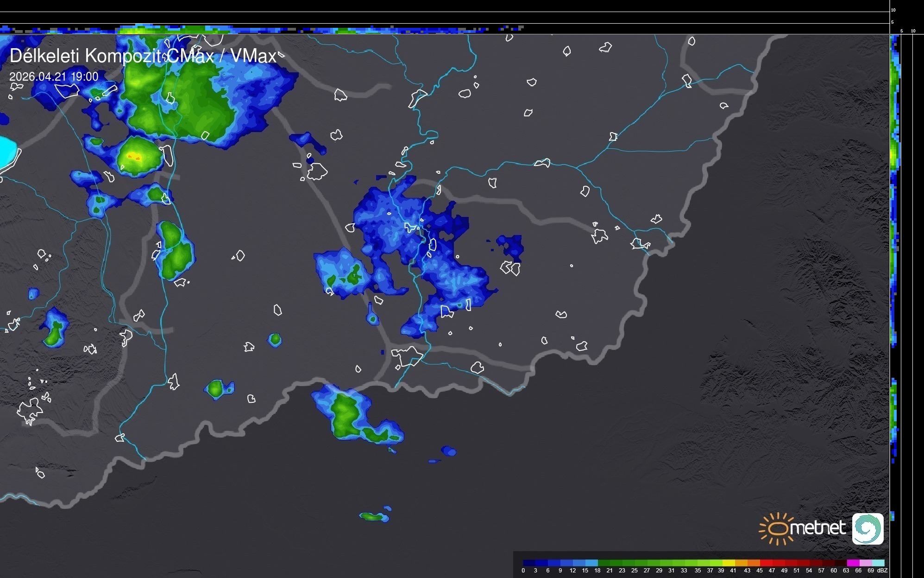This screenshot has height=578, width=924.
Task: Click the top-left vertical scale label 10
Action: click(x=893, y=10)
